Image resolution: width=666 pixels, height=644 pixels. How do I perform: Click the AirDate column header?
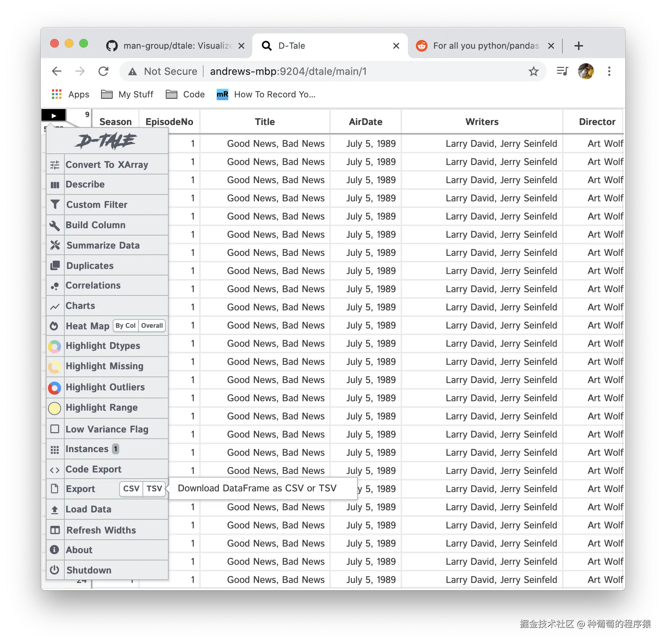click(365, 122)
